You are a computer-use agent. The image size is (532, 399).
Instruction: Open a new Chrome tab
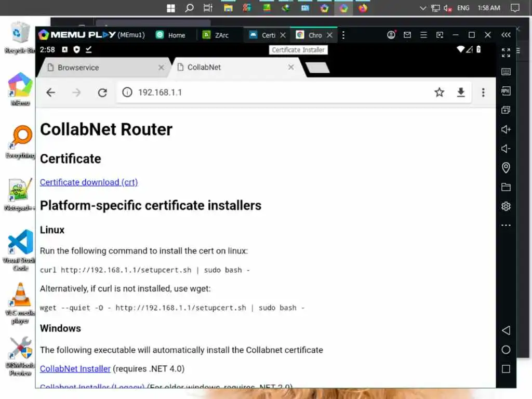click(x=317, y=68)
